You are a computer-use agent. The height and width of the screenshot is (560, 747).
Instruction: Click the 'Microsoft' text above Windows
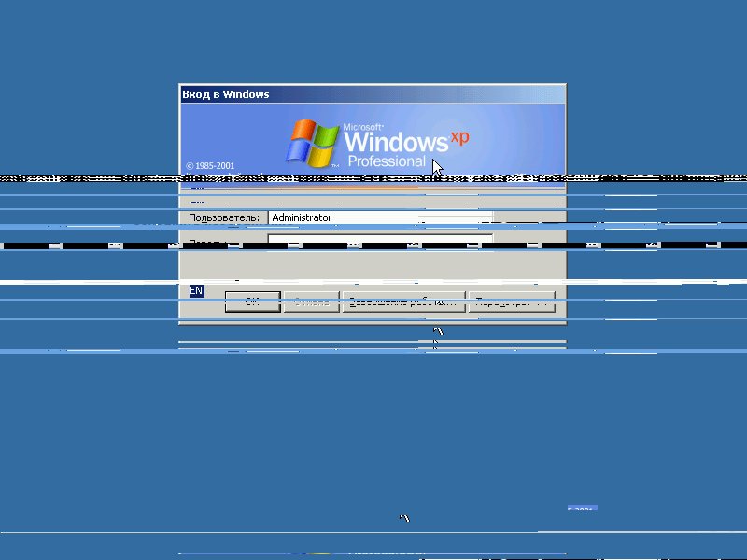point(363,126)
